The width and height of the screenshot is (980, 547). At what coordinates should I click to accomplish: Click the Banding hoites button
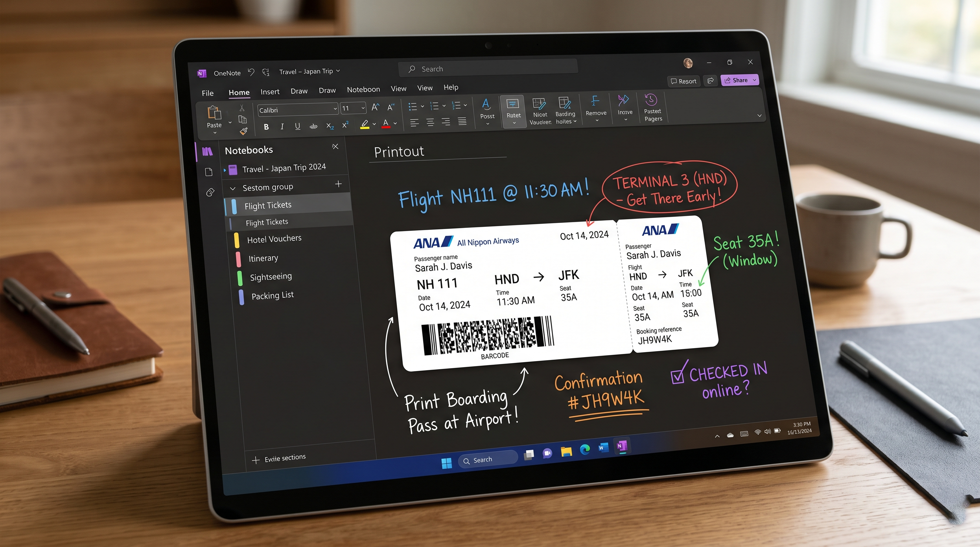[566, 110]
